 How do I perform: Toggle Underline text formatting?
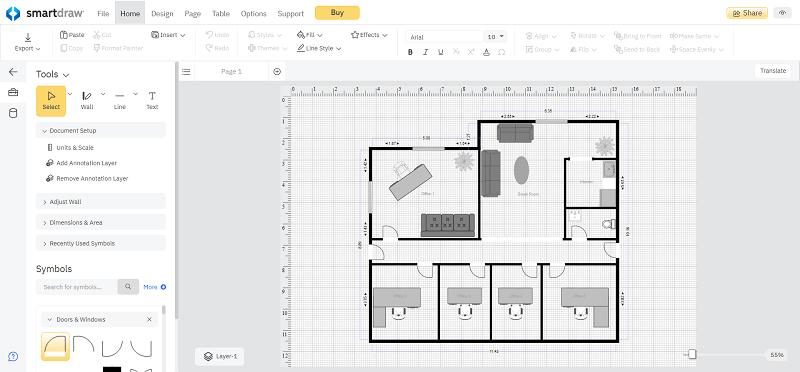coord(440,52)
